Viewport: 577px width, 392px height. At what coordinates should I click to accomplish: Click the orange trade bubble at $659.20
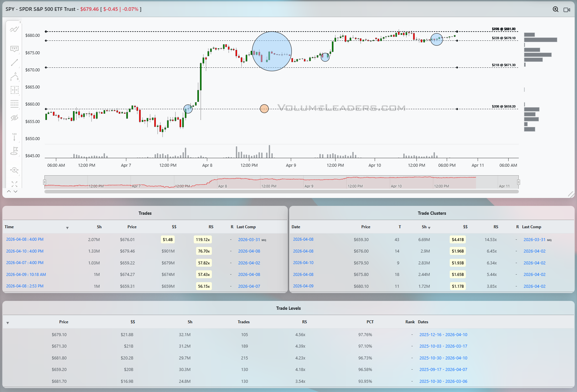pyautogui.click(x=264, y=109)
